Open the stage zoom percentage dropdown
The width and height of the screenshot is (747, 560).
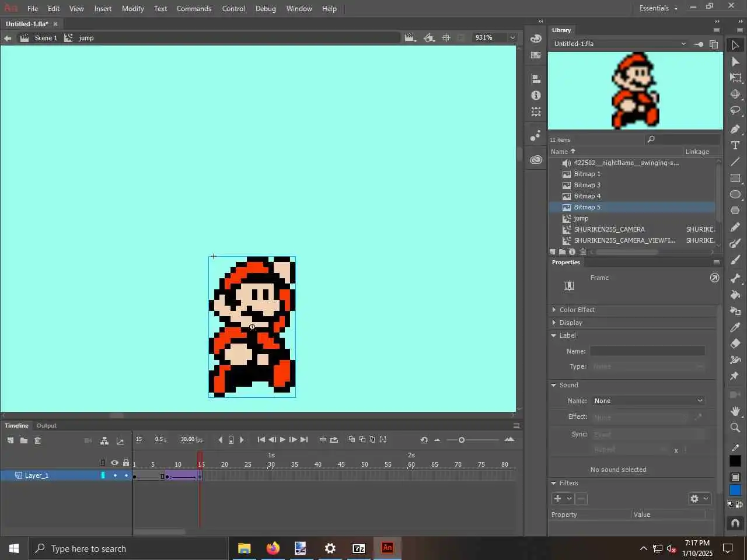click(x=512, y=37)
